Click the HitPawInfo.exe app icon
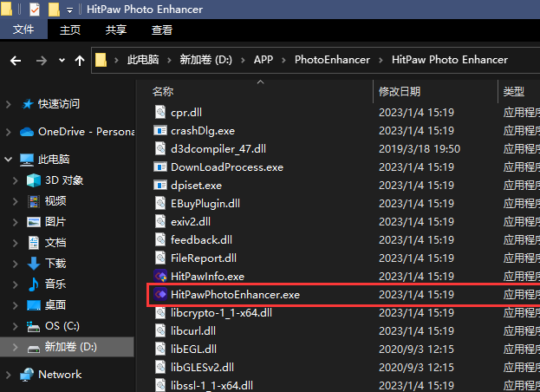The image size is (540, 392). (160, 277)
